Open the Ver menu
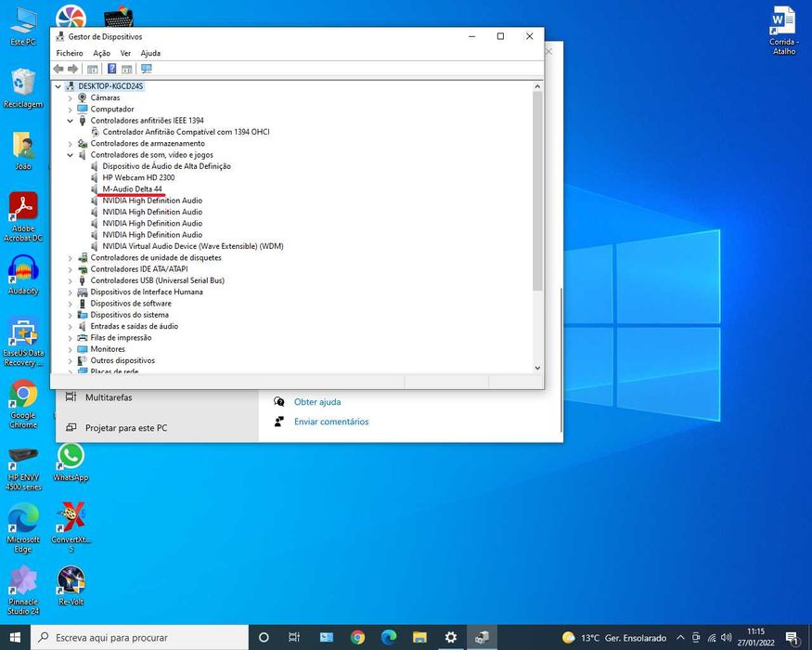Viewport: 812px width, 650px height. pyautogui.click(x=125, y=53)
